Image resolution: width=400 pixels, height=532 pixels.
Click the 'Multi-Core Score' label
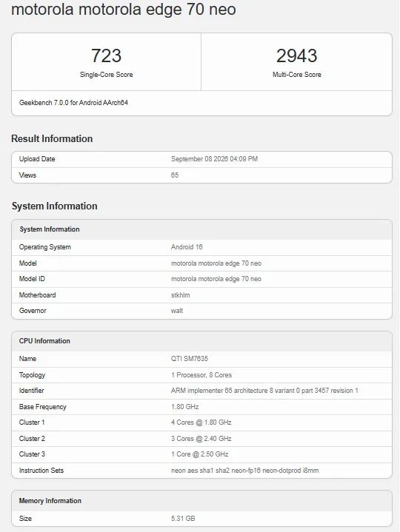coord(296,75)
